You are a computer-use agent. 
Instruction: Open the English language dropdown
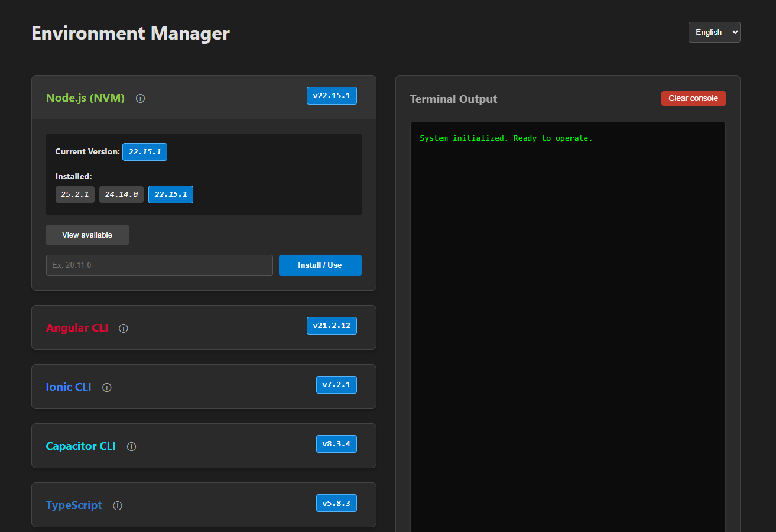[x=714, y=33]
